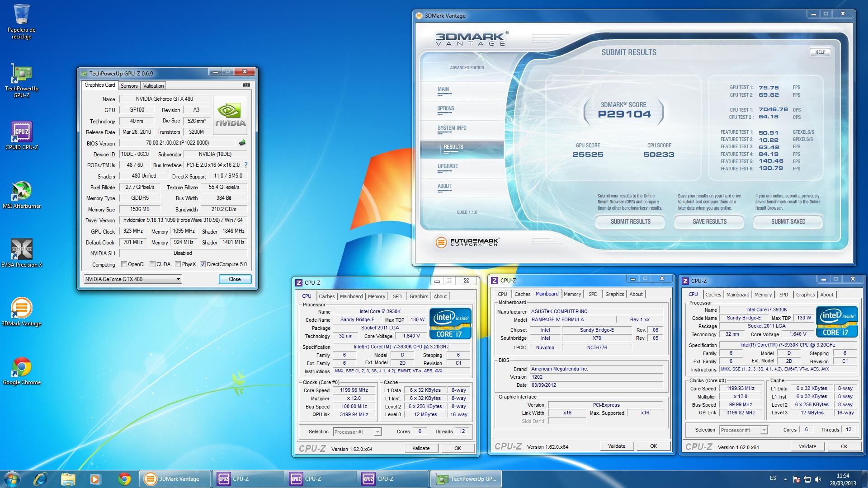868x488 pixels.
Task: Open the EVGA Precision X desktop shortcut
Action: pyautogui.click(x=21, y=253)
